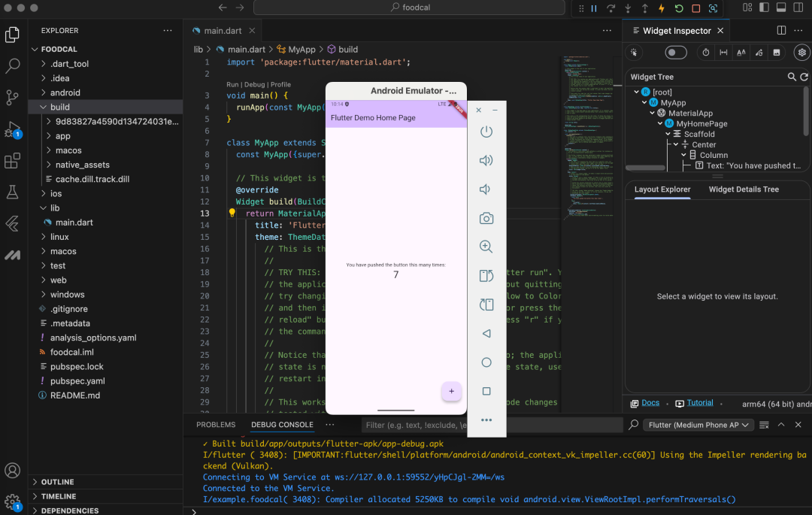Toggle the bottom Panel layout
The height and width of the screenshot is (515, 812).
781,8
